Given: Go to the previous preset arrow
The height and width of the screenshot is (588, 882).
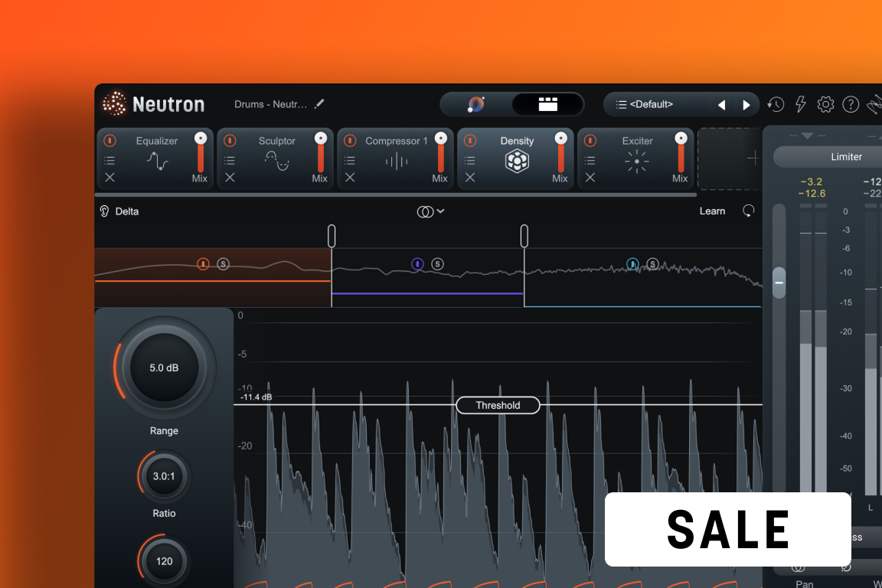Looking at the screenshot, I should (x=722, y=105).
